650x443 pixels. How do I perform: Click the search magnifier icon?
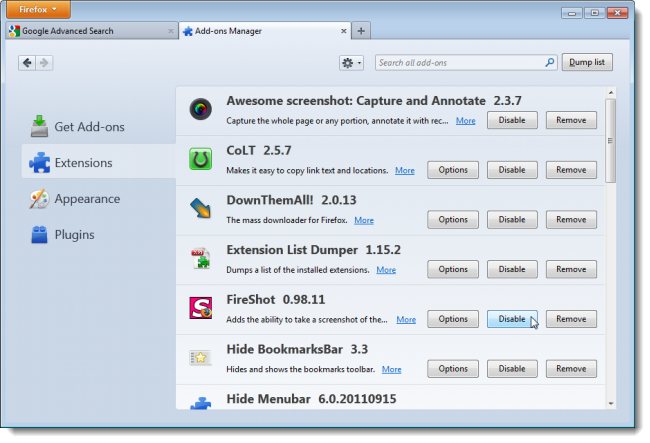click(x=550, y=63)
